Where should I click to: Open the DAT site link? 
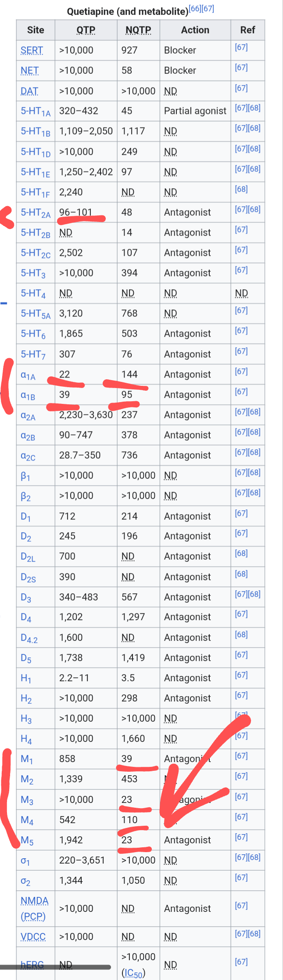(x=29, y=91)
